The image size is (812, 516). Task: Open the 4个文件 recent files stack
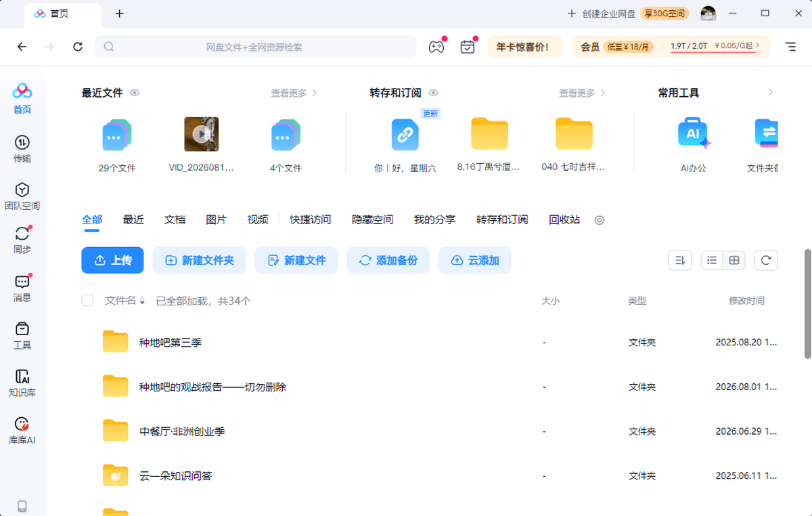tap(286, 134)
